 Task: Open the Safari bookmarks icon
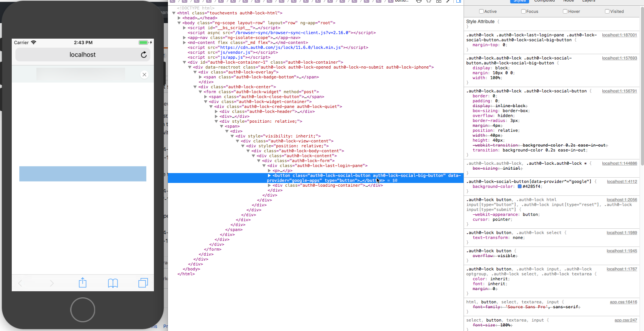click(x=113, y=283)
